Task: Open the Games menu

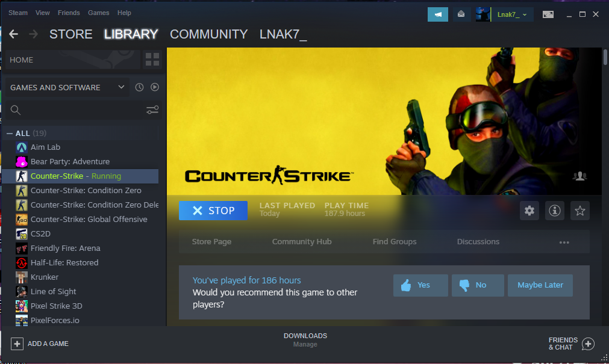Action: point(98,13)
